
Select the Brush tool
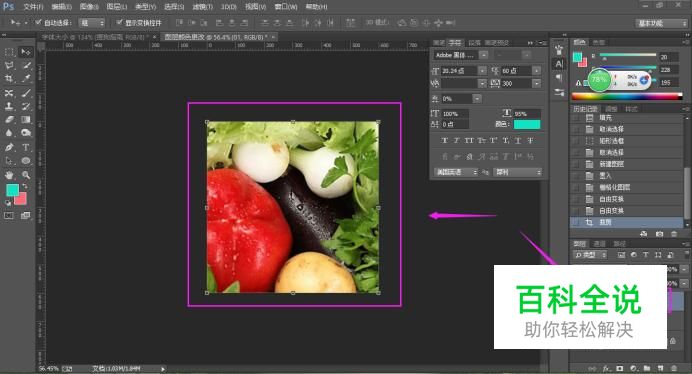pyautogui.click(x=26, y=93)
